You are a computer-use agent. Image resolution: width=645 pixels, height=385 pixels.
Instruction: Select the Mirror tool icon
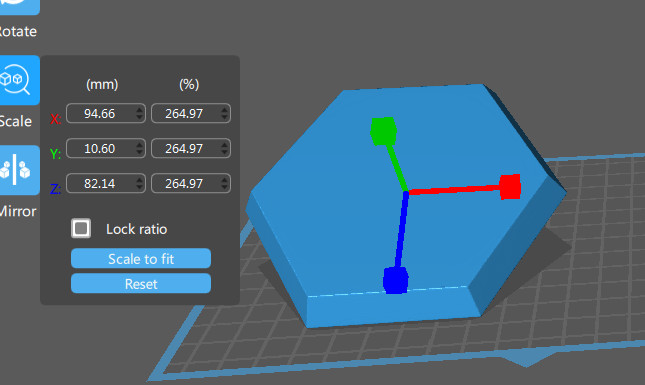coord(19,170)
